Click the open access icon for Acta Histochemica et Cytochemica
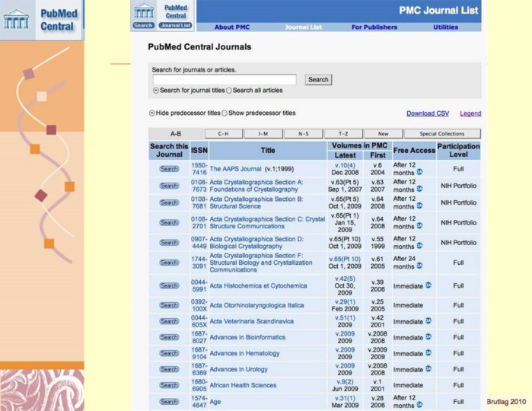Screen dimensions: 532x411 tap(428, 285)
